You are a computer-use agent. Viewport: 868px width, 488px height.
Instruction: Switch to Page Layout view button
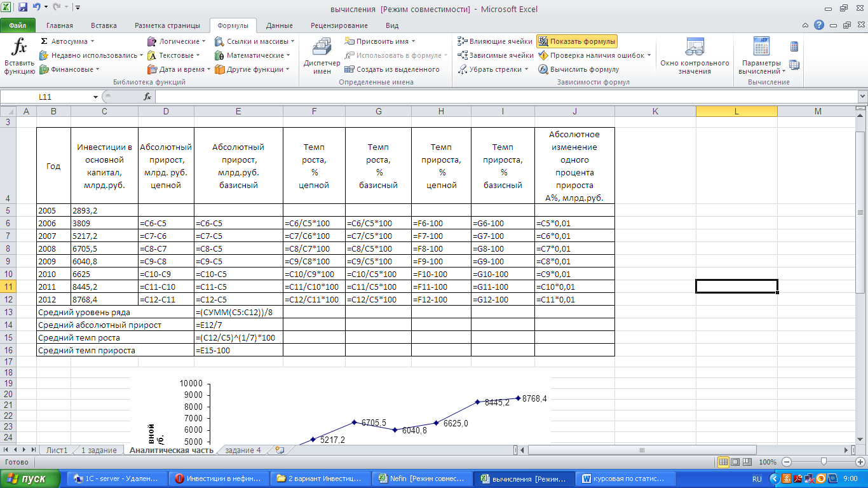pyautogui.click(x=735, y=462)
